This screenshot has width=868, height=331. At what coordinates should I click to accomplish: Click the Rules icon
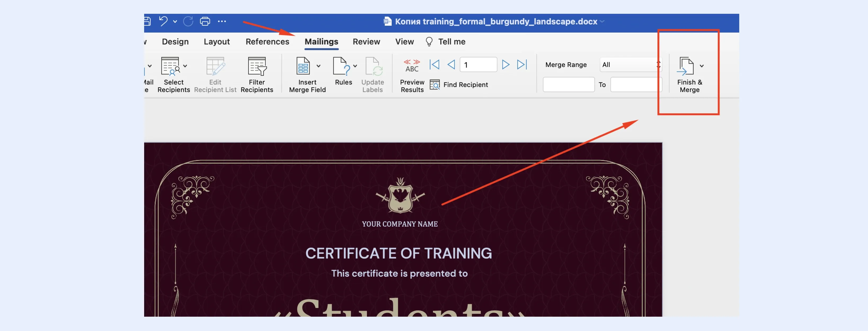coord(341,66)
